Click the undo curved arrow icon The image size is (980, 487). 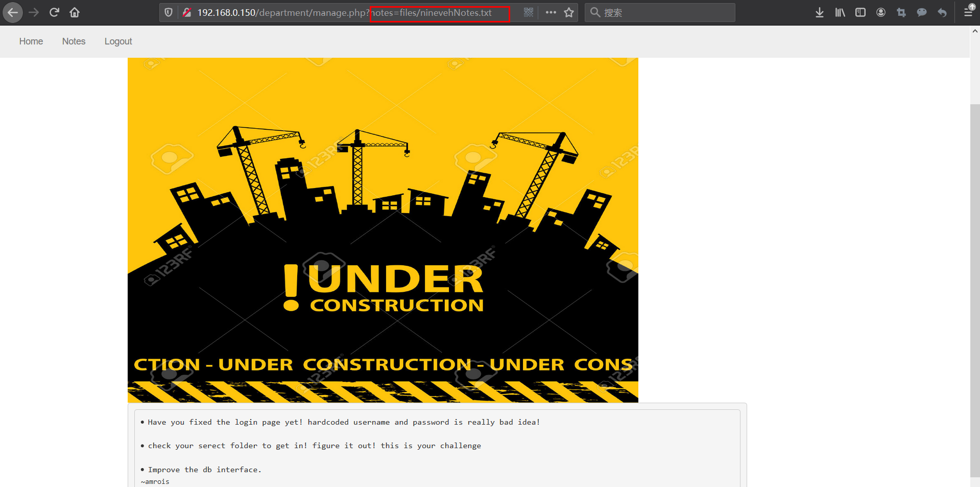(x=942, y=12)
